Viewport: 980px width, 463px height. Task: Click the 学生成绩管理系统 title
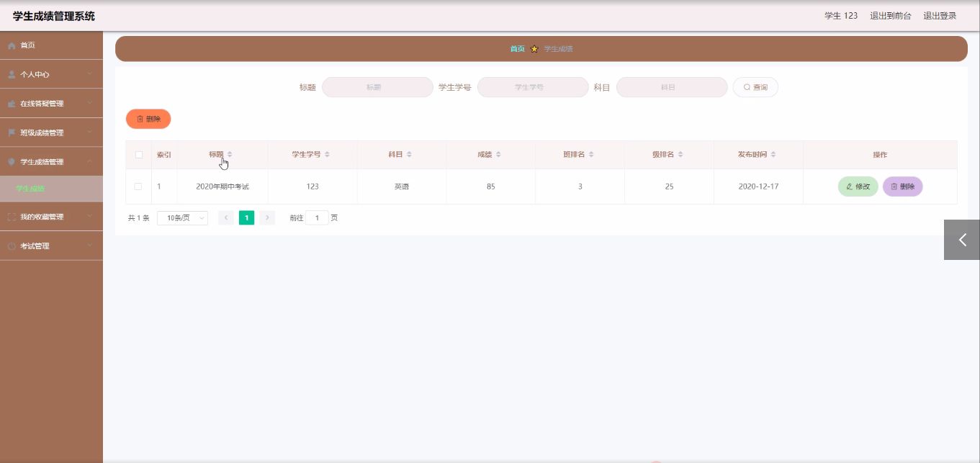[53, 16]
